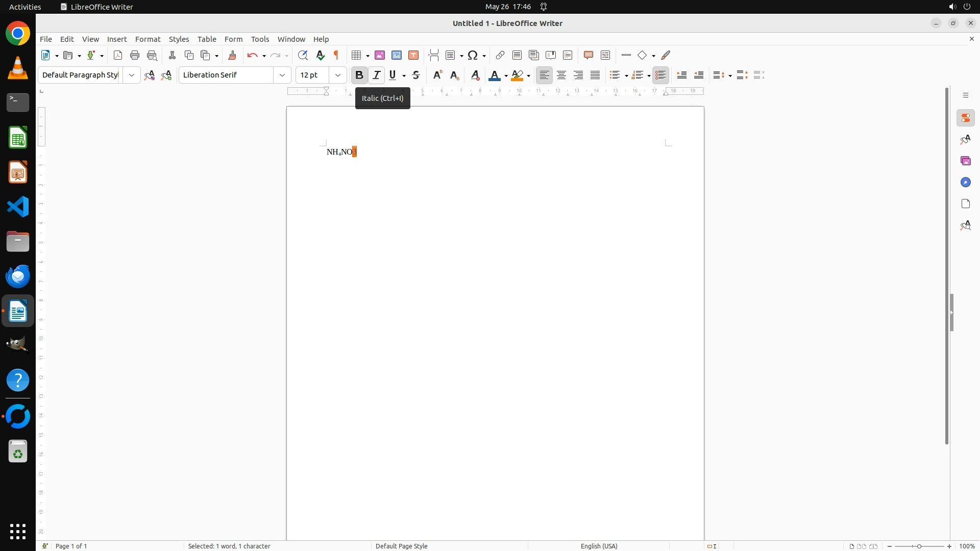Click the Export as PDF icon
Image resolution: width=980 pixels, height=551 pixels.
[118, 55]
